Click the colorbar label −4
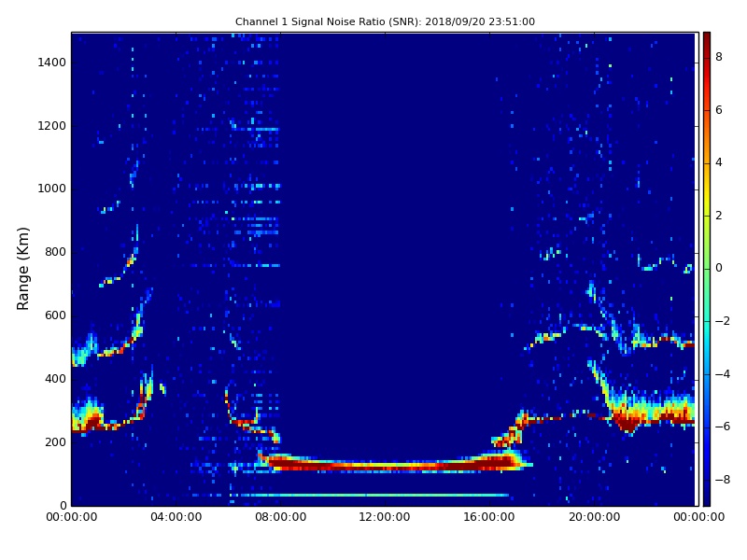Image resolution: width=747 pixels, height=560 pixels. tap(722, 374)
